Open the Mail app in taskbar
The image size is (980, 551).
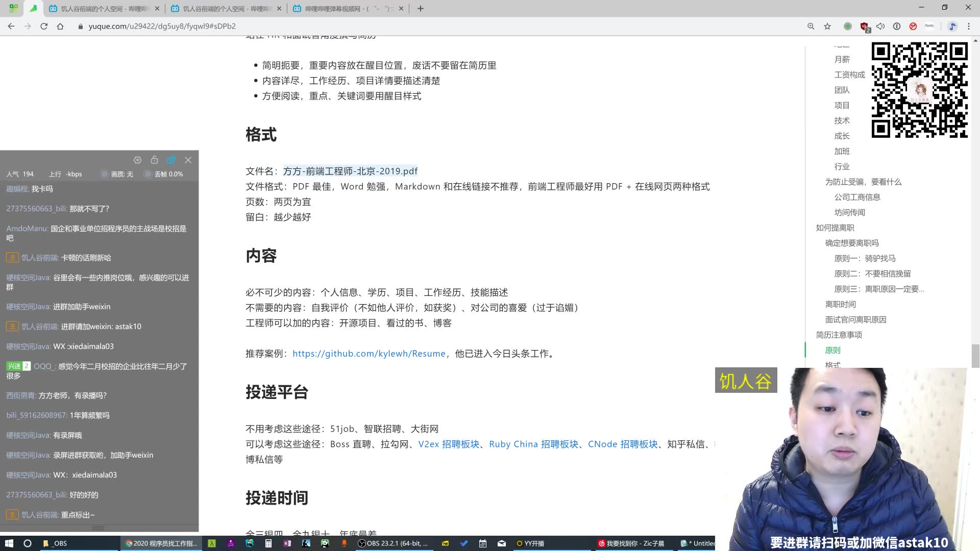tap(502, 543)
